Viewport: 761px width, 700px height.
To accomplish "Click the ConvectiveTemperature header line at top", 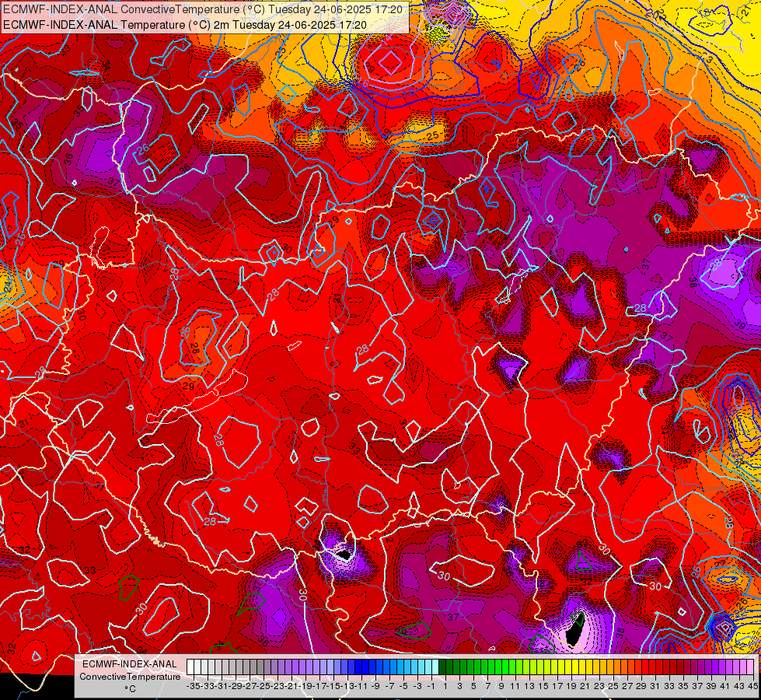I will (x=203, y=9).
